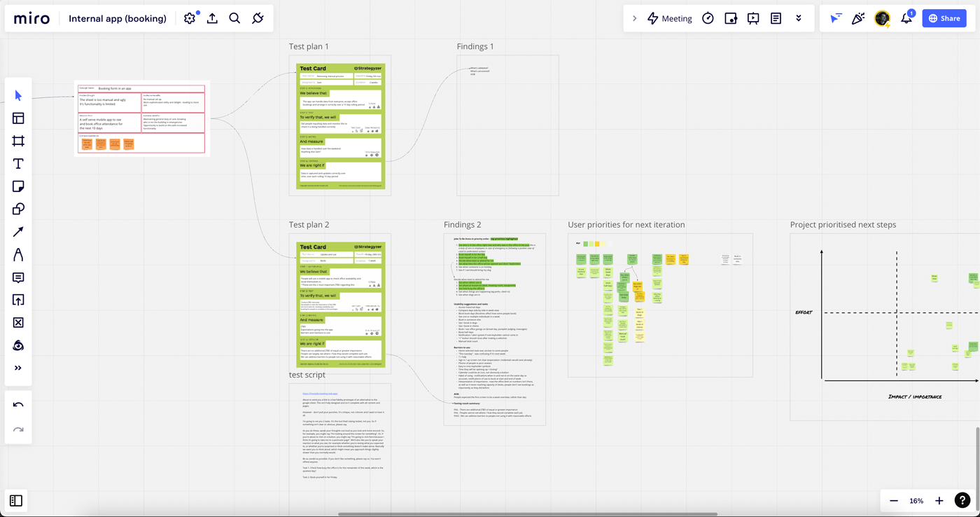Open the notes icon
980x517 pixels.
tap(776, 19)
